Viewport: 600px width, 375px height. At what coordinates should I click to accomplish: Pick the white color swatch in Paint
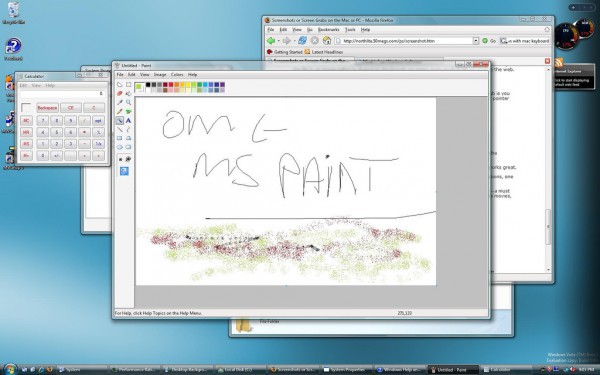[148, 90]
